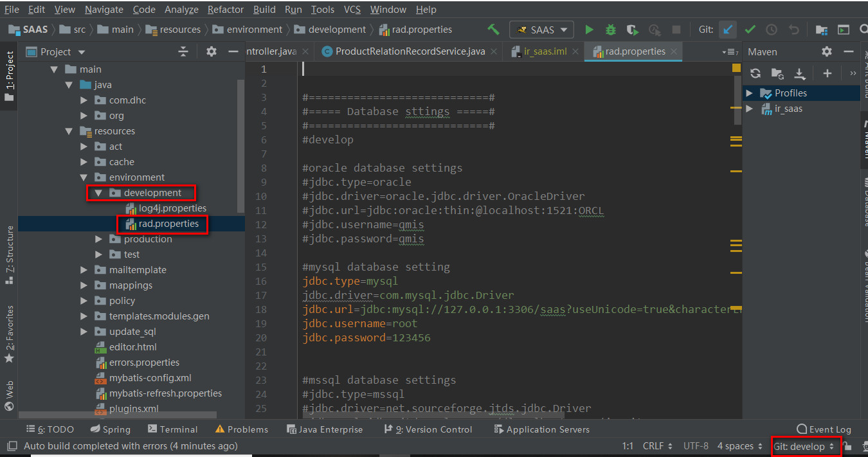Screen dimensions: 868x457
Task: Add a Maven project with the plus icon
Action: [827, 73]
